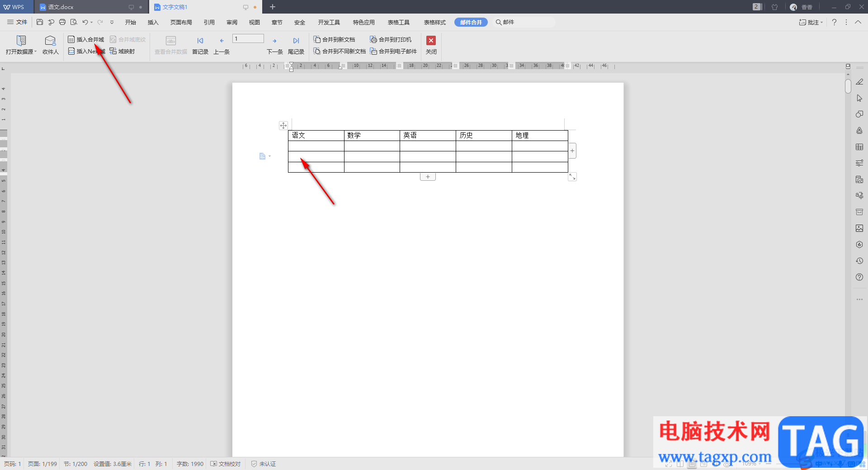Switch to the 开始 ribbon tab
Viewport: 868px width, 470px height.
click(x=131, y=22)
